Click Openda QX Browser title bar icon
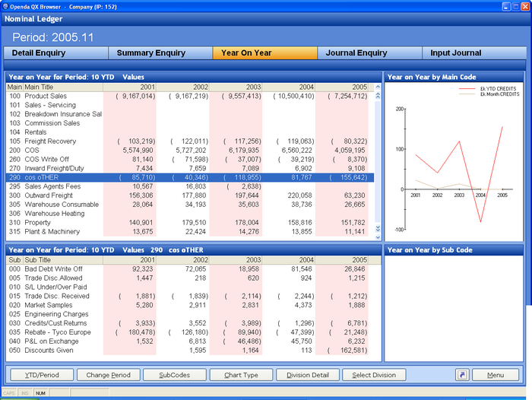Screen dimensions: 532x400 point(5,6)
